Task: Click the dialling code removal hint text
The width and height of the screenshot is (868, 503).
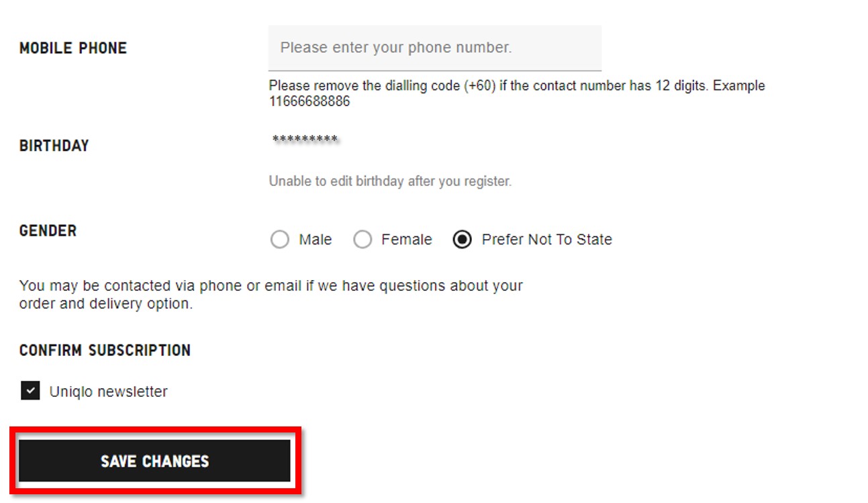Action: pos(516,86)
